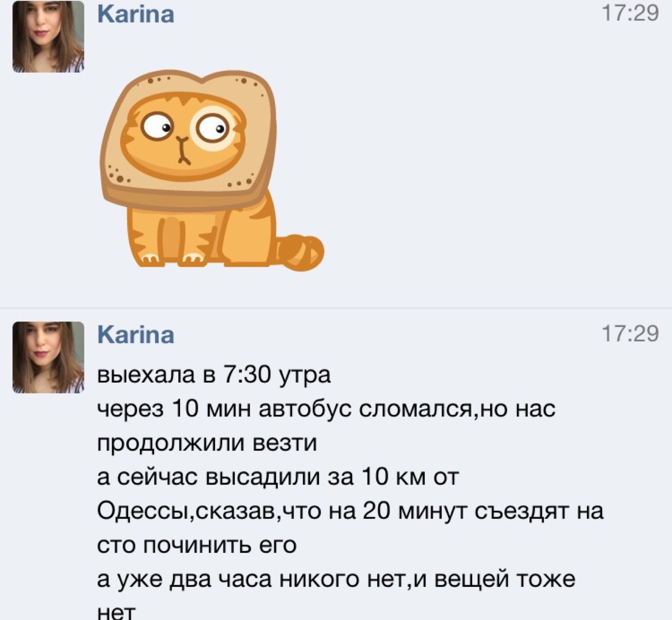
Task: Open Karina's avatar beside the text message
Action: click(x=48, y=357)
